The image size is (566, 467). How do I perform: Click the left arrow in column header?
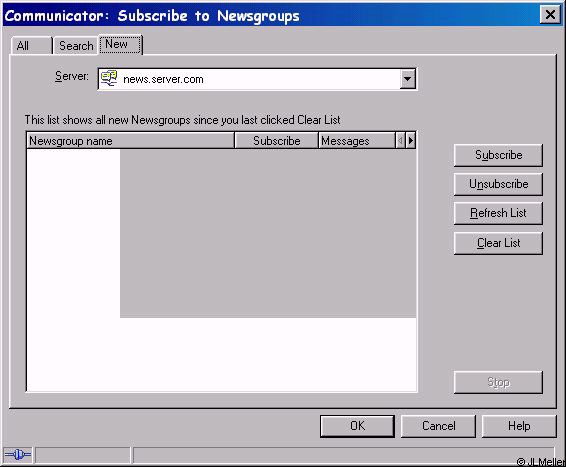coord(400,140)
